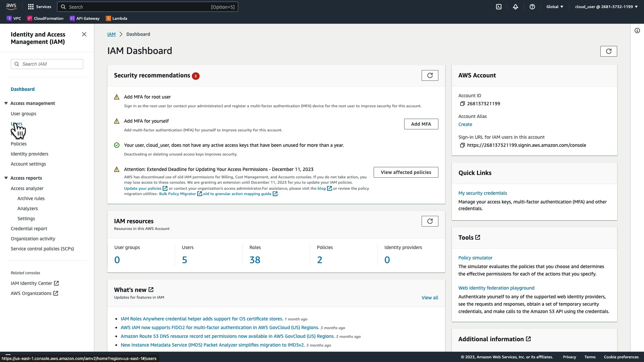The image size is (644, 362).
Task: Open Credential report in the sidebar
Action: point(29,229)
